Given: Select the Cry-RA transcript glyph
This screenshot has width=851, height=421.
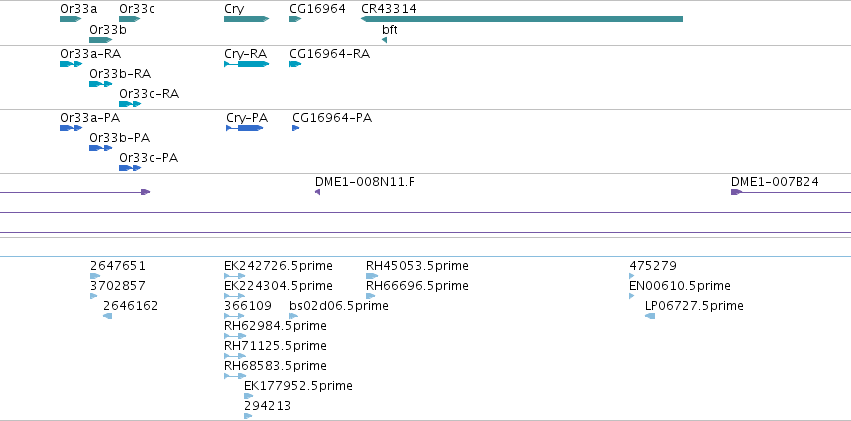Looking at the screenshot, I should click(x=246, y=64).
